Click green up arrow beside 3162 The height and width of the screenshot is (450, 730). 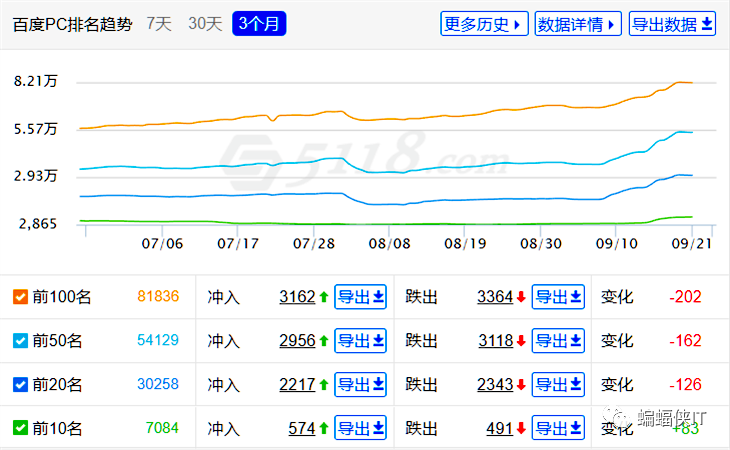324,297
